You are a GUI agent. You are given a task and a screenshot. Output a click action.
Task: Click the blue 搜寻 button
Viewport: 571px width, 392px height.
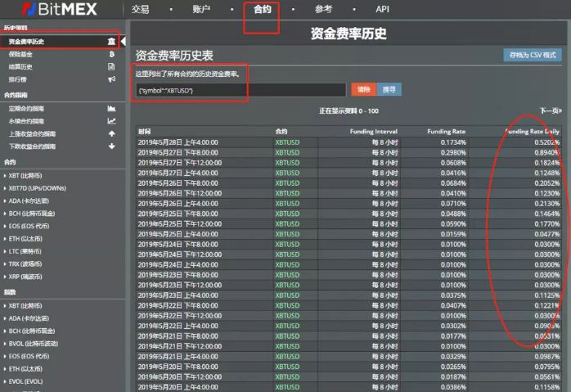click(x=389, y=89)
